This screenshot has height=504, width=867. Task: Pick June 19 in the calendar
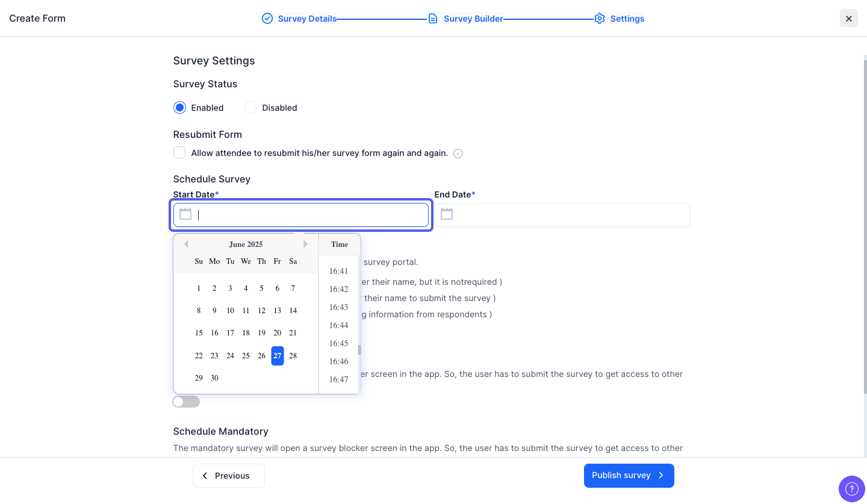261,333
